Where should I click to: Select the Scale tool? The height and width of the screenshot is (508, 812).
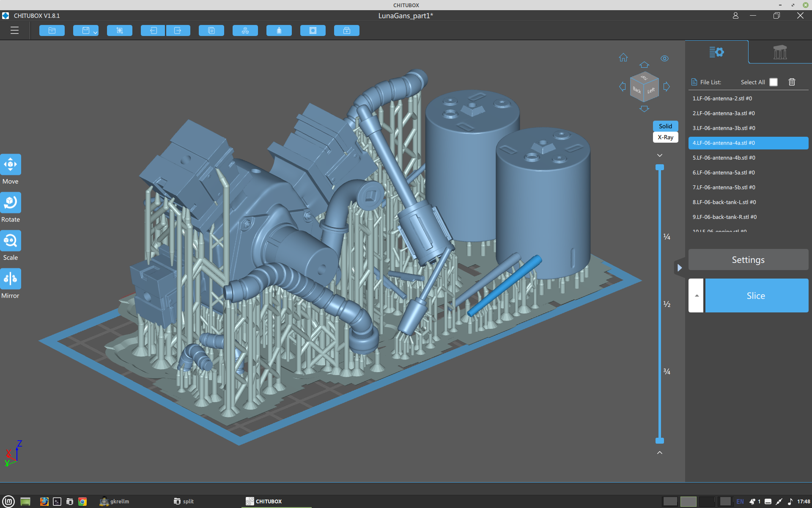pos(11,241)
